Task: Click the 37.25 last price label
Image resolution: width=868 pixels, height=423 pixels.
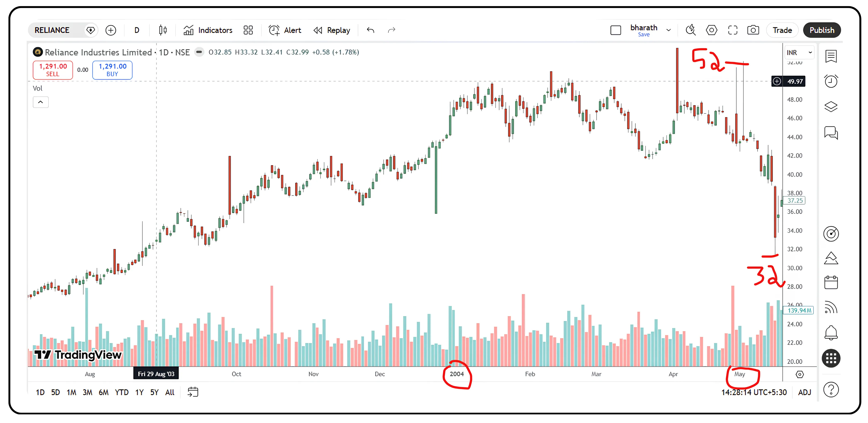Action: coord(795,201)
